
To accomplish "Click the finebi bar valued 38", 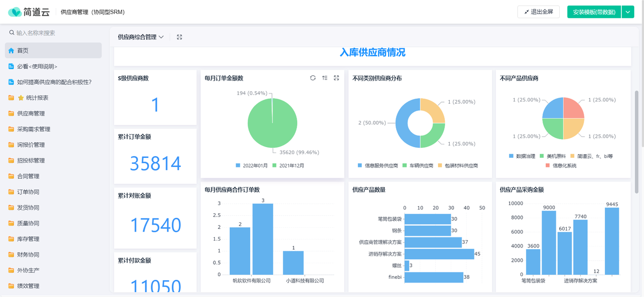I will pos(434,277).
